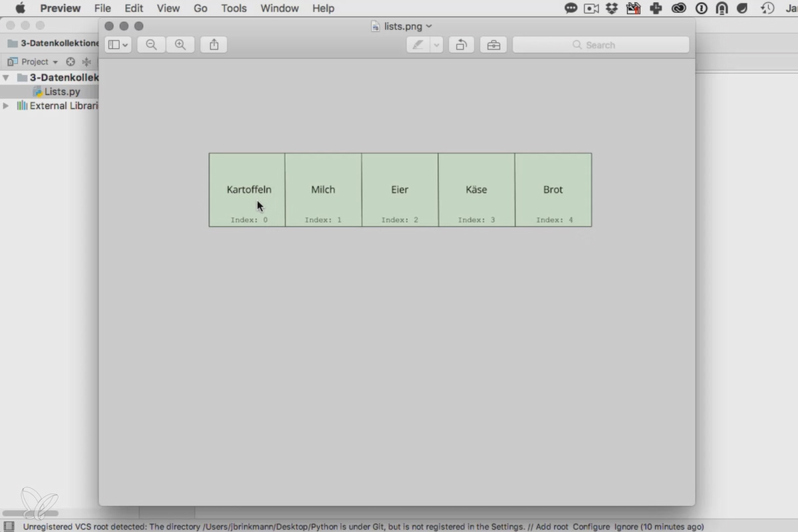
Task: Click the Milch cell in the image
Action: tap(323, 190)
